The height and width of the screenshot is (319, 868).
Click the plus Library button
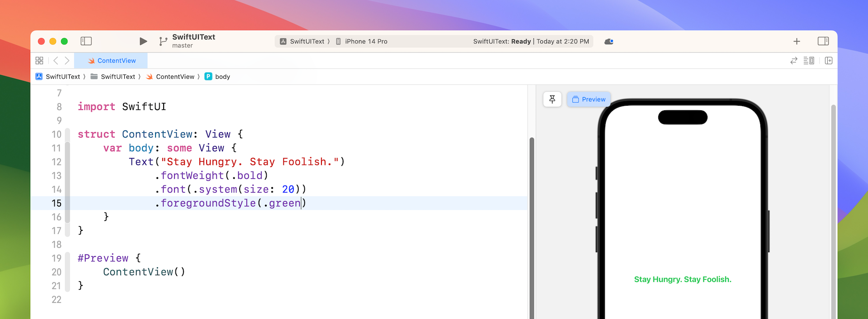tap(797, 41)
